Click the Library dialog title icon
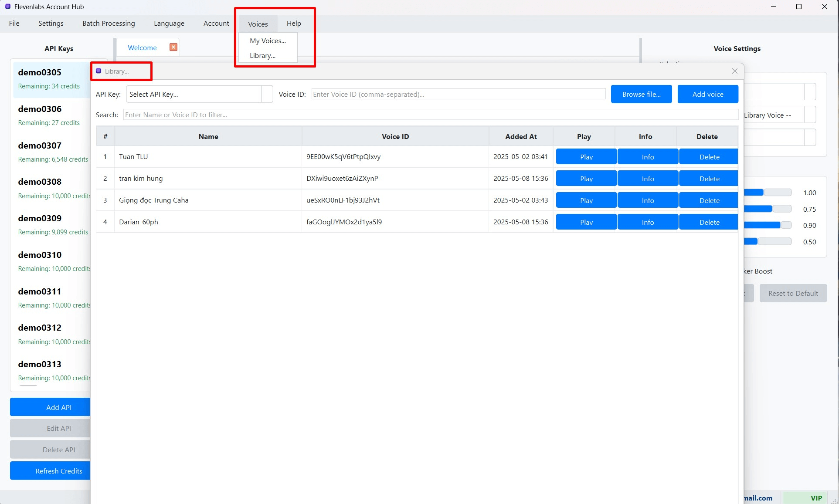The image size is (839, 504). pos(99,71)
